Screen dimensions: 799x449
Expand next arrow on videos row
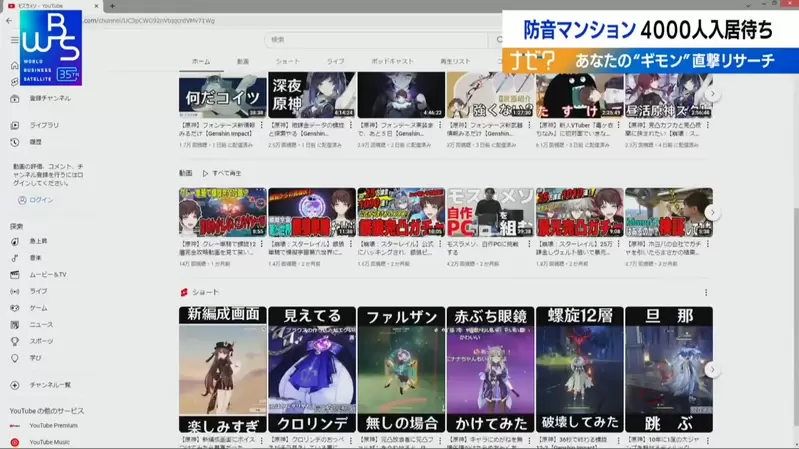coord(712,212)
